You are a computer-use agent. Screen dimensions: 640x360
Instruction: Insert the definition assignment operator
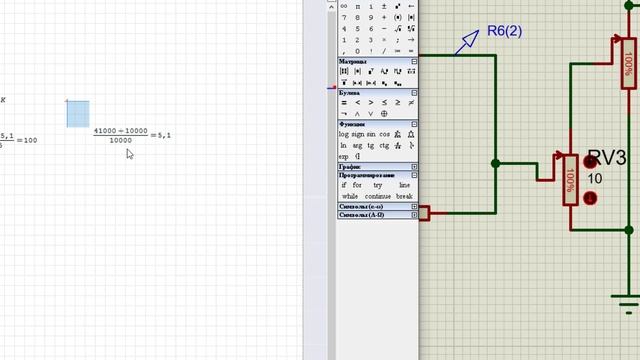click(398, 51)
